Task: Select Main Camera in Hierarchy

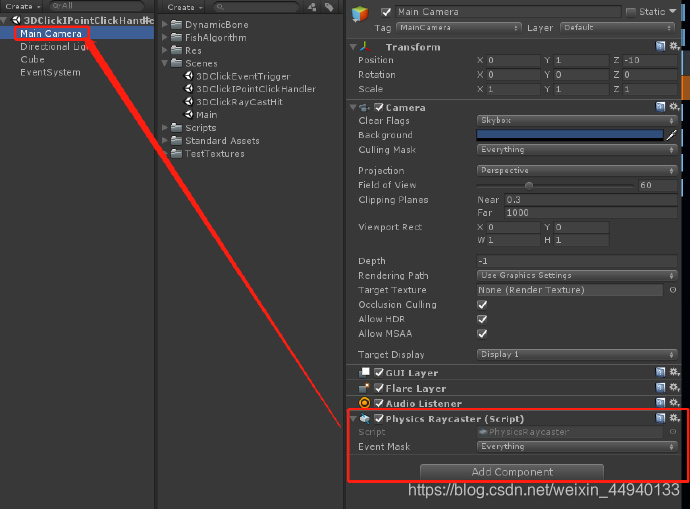Action: (51, 33)
